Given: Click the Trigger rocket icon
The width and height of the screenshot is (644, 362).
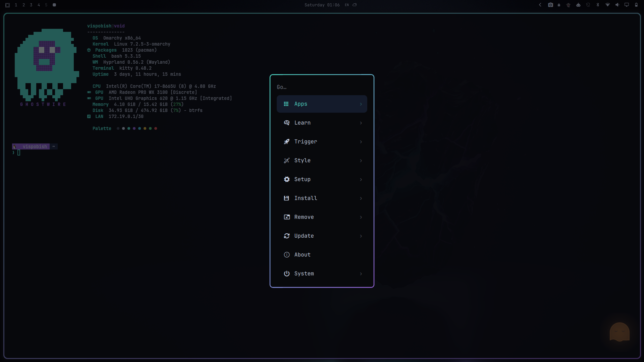Looking at the screenshot, I should pyautogui.click(x=286, y=142).
